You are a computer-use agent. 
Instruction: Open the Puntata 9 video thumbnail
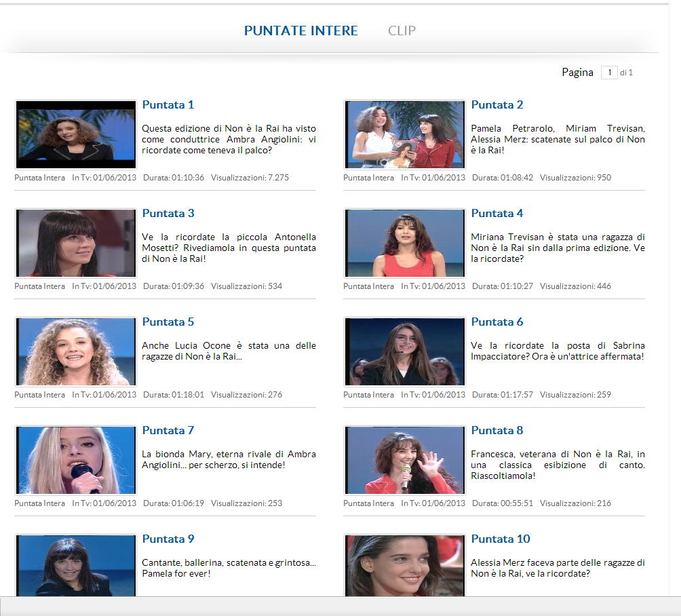[75, 565]
